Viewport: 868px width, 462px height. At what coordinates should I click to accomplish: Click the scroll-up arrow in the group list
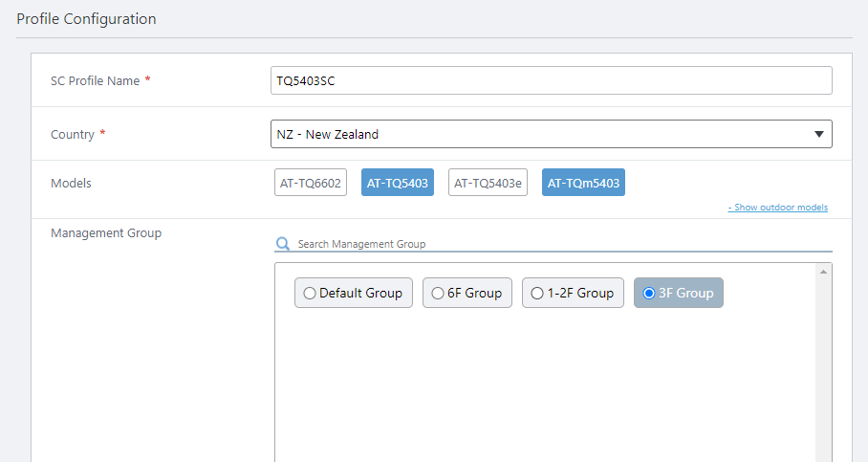click(823, 272)
